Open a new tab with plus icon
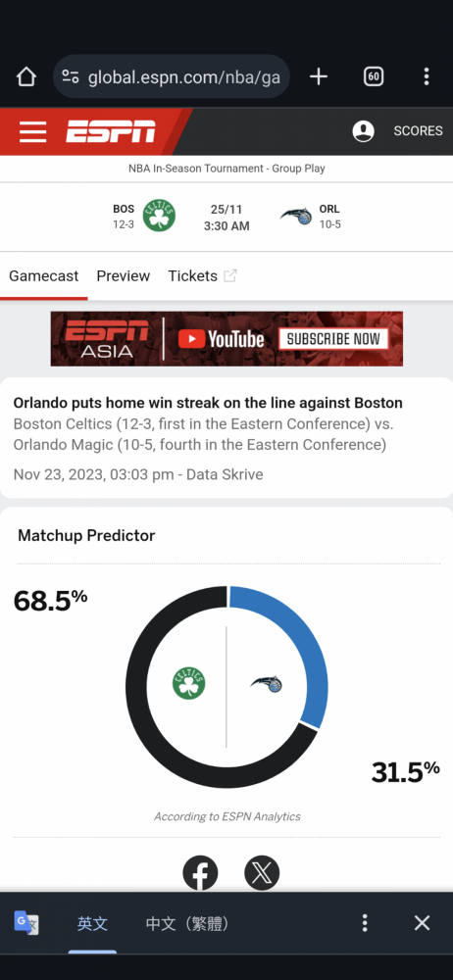This screenshot has width=453, height=980. (x=319, y=76)
